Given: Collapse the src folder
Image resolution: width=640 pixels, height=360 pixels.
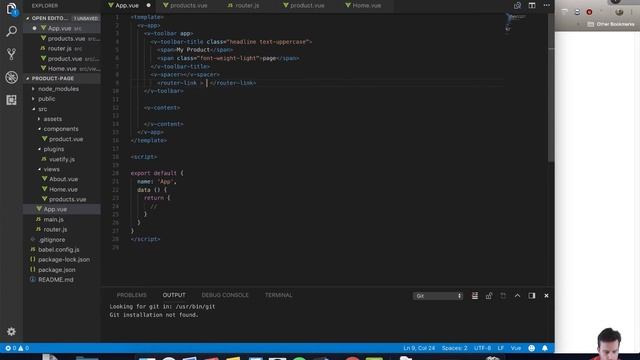Looking at the screenshot, I should tap(42, 109).
